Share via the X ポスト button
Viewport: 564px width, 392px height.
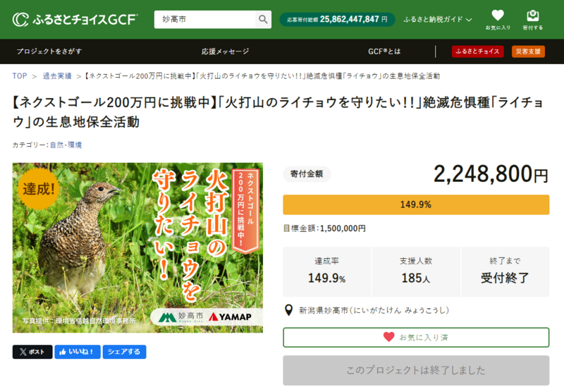tap(32, 352)
